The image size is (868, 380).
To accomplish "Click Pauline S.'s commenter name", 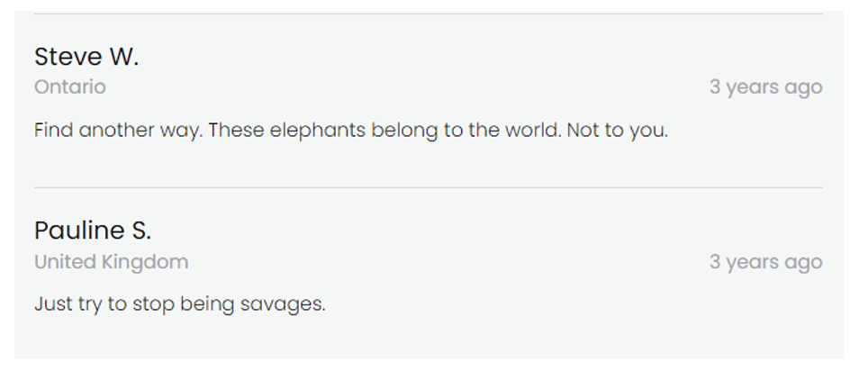I will click(x=93, y=231).
